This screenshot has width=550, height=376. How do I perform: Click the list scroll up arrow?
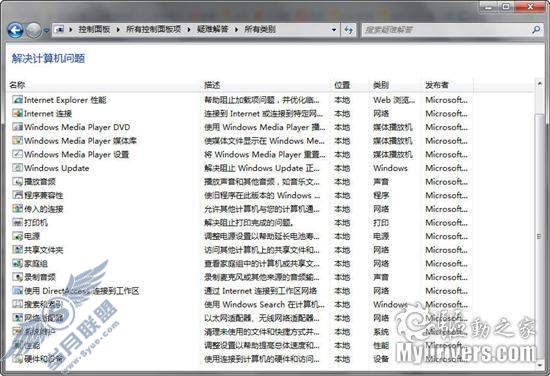pos(539,84)
